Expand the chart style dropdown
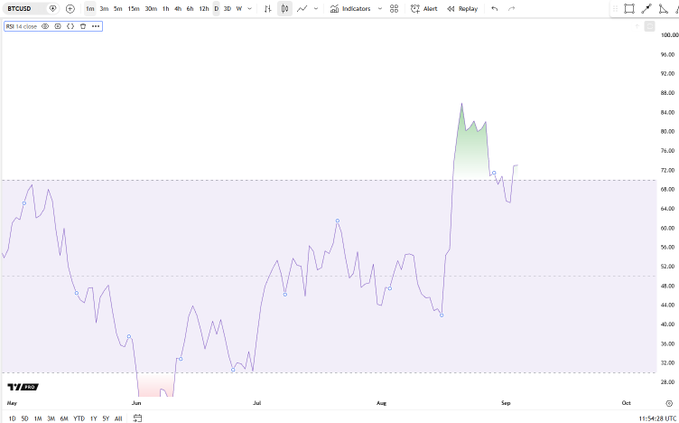This screenshot has width=679, height=423. [316, 9]
